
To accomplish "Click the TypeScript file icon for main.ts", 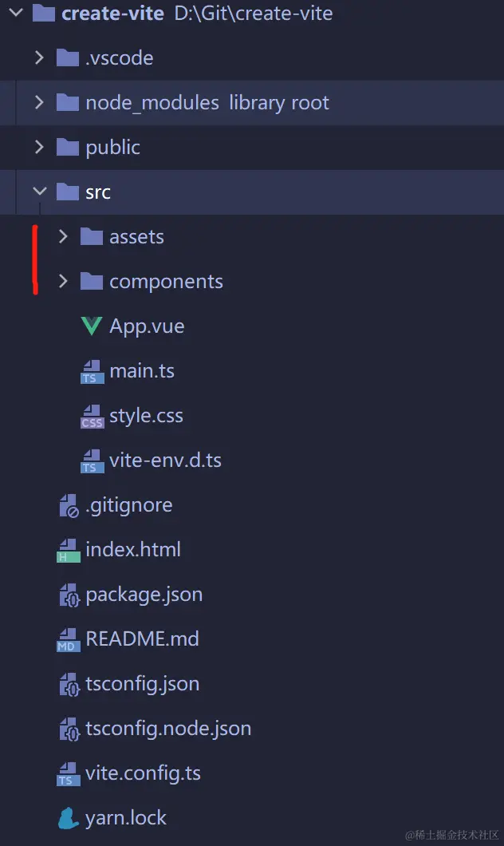I will [x=92, y=372].
